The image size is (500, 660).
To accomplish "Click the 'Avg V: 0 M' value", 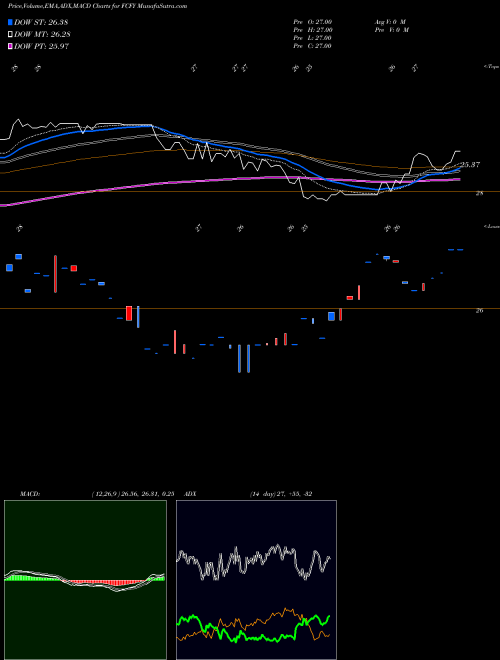I will pyautogui.click(x=390, y=22).
